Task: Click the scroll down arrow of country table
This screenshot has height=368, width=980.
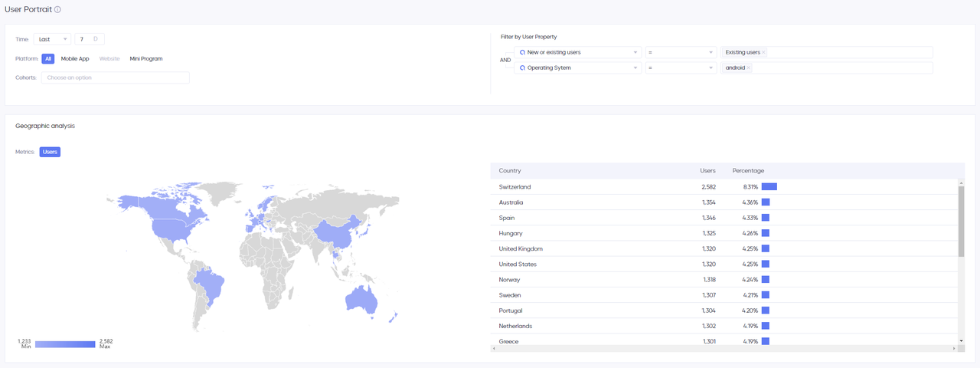Action: (x=961, y=340)
